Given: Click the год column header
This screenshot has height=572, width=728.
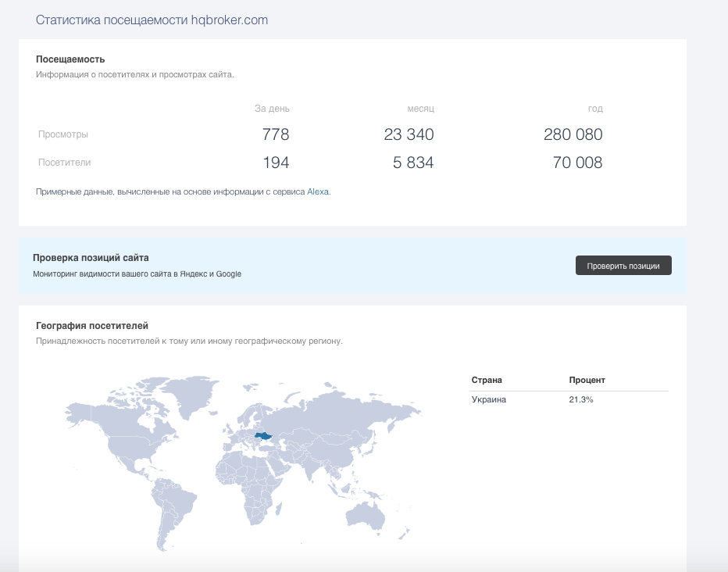Looking at the screenshot, I should (x=595, y=109).
